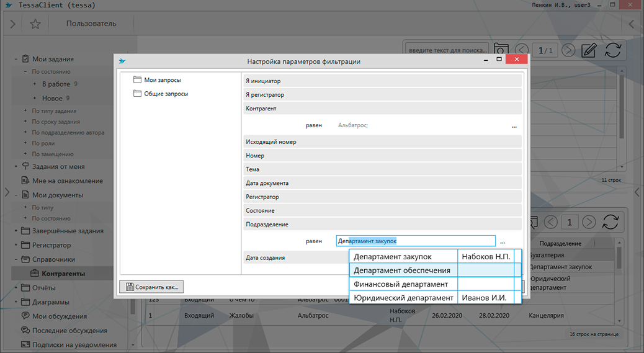Image resolution: width=644 pixels, height=353 pixels.
Task: Pick Финансовый департамент from the dropdown list
Action: click(x=401, y=284)
